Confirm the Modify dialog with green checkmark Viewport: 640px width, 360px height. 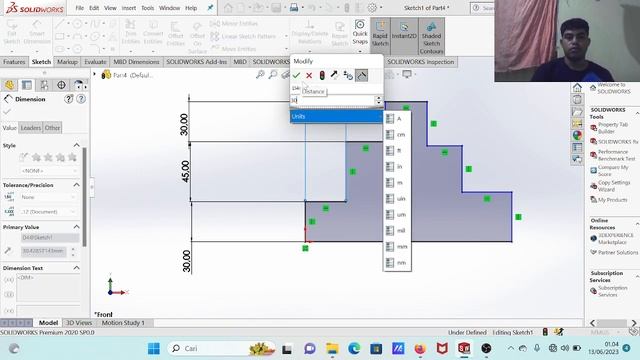296,75
